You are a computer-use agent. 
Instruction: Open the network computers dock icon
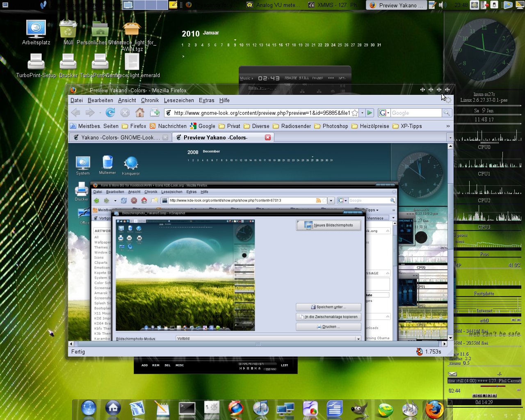coord(285,409)
